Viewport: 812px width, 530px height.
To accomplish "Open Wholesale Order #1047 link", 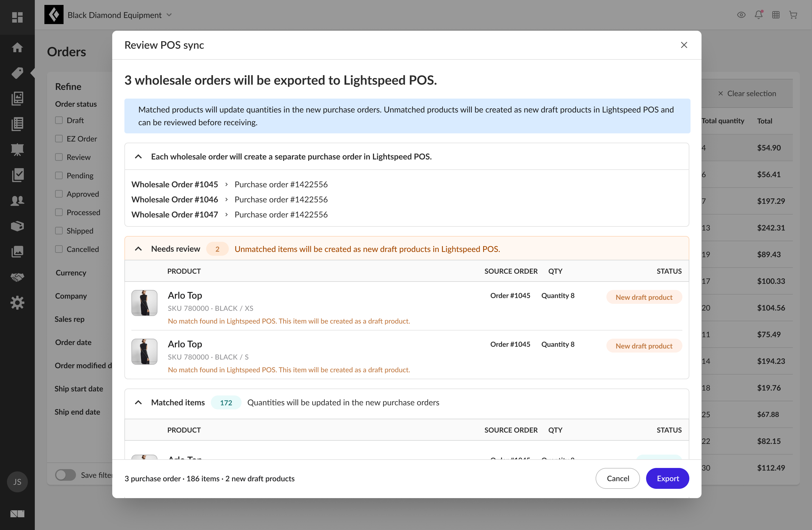I will tap(175, 215).
